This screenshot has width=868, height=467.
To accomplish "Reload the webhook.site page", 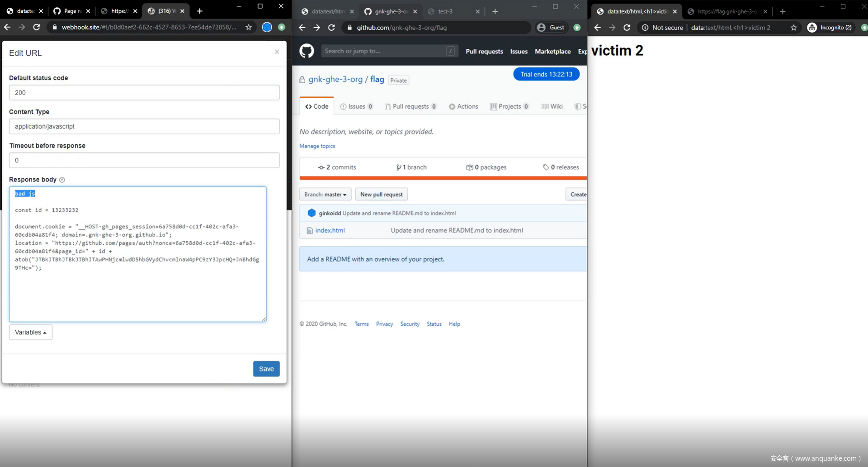I will point(37,27).
